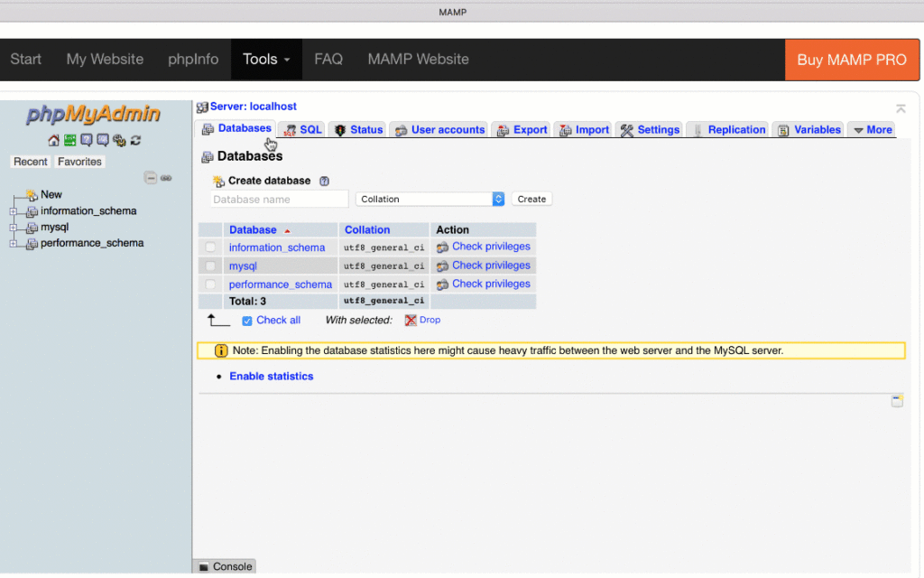Click the red Drop X icon
This screenshot has height=578, width=924.
pyautogui.click(x=411, y=321)
